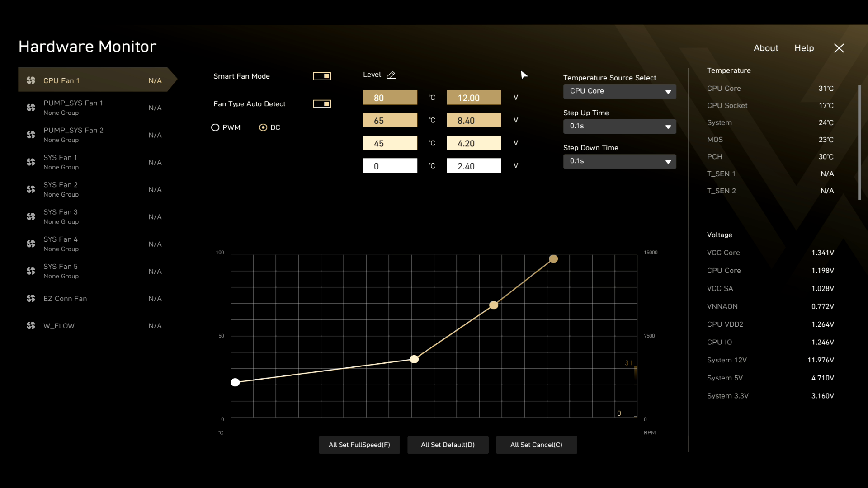The height and width of the screenshot is (488, 868).
Task: Click the CPU Fan 1 icon in sidebar
Action: pos(30,80)
